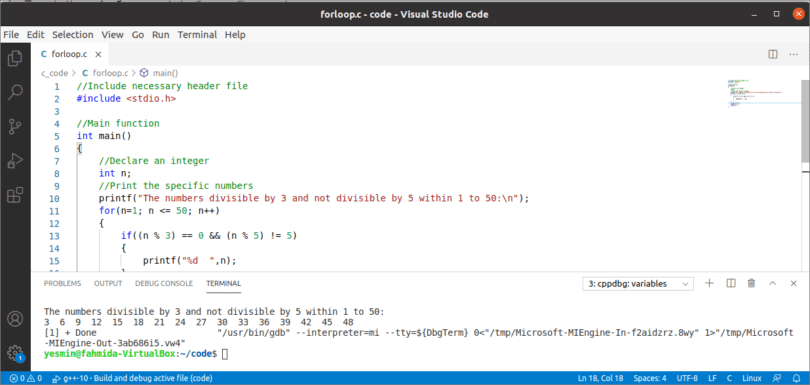Image resolution: width=810 pixels, height=385 pixels.
Task: Open the Accounts menu icon
Action: coord(15,318)
